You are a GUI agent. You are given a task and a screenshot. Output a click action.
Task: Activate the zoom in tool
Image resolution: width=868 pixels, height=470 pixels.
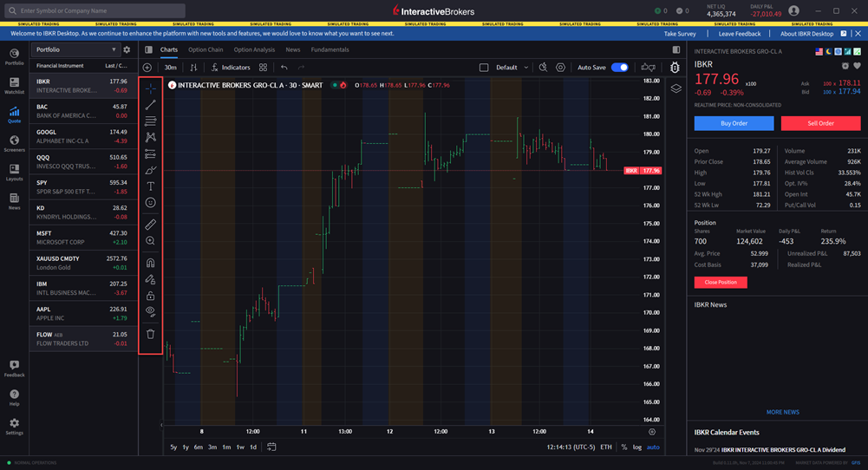(x=150, y=241)
